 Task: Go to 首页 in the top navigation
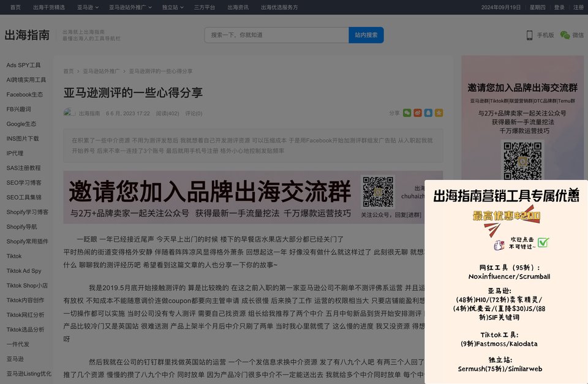(15, 7)
